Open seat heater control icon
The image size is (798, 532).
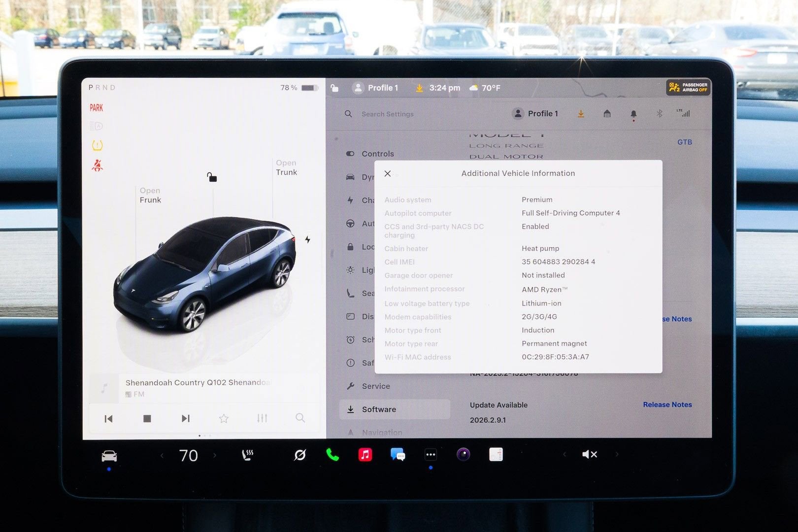click(x=248, y=455)
